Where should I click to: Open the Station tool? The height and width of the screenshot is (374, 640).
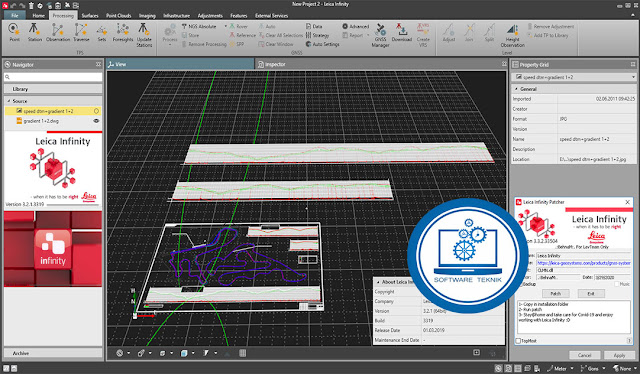(x=35, y=33)
